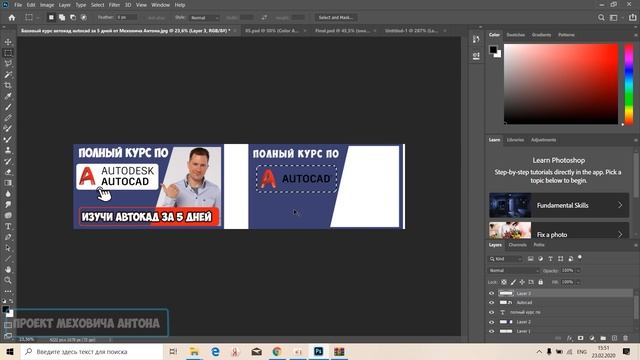This screenshot has height=360, width=640.
Task: Delete layer with the trash icon
Action: click(x=625, y=338)
